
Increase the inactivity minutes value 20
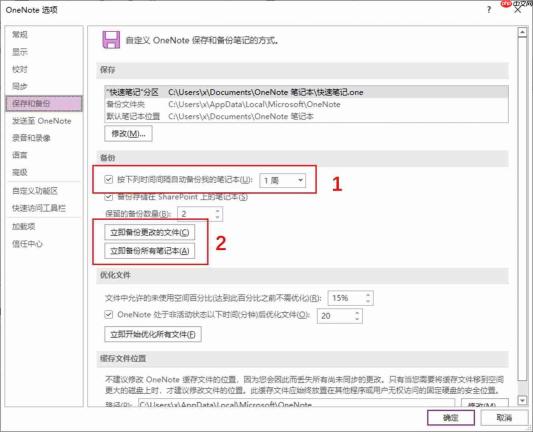tap(357, 312)
